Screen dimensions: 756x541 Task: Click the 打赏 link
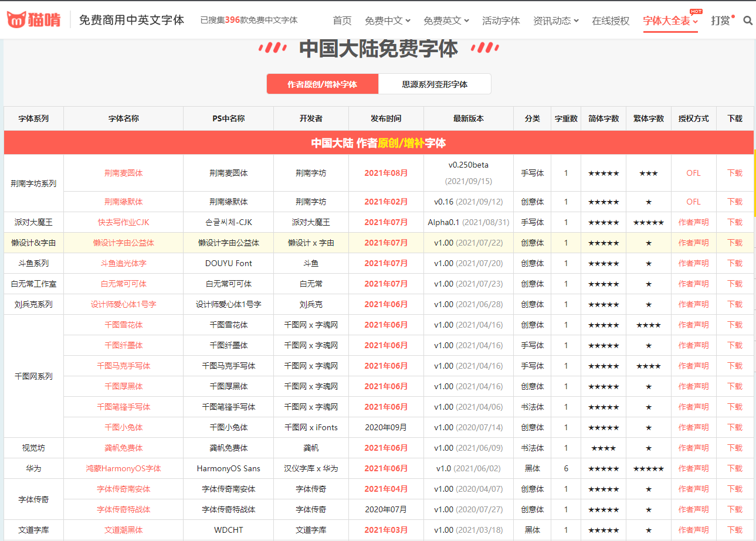click(720, 20)
